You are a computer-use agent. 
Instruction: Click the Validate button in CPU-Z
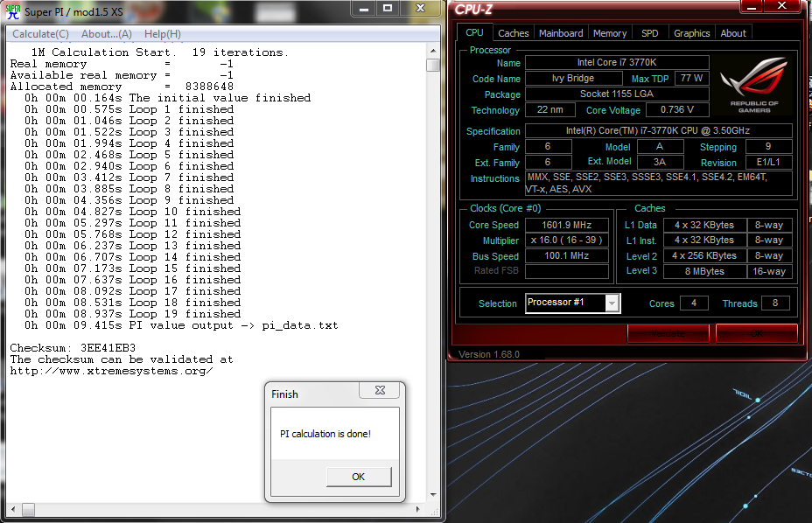point(668,333)
